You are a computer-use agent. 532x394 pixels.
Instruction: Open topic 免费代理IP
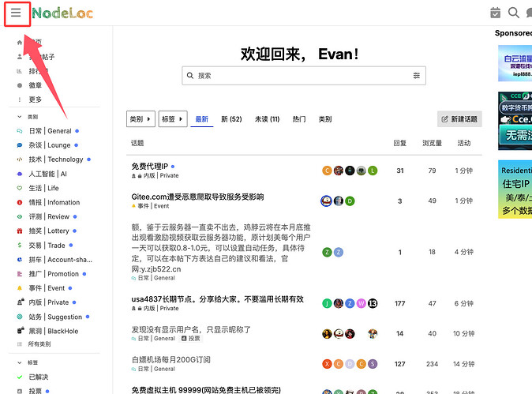150,167
